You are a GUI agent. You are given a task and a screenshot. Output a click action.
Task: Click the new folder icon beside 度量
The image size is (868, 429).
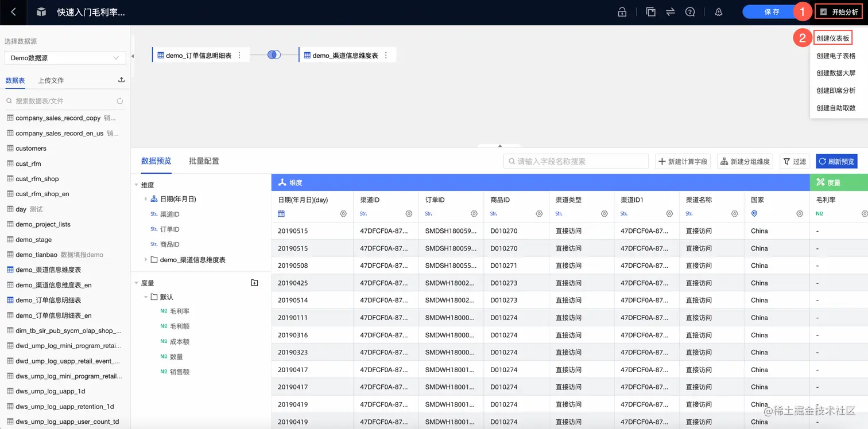(255, 283)
